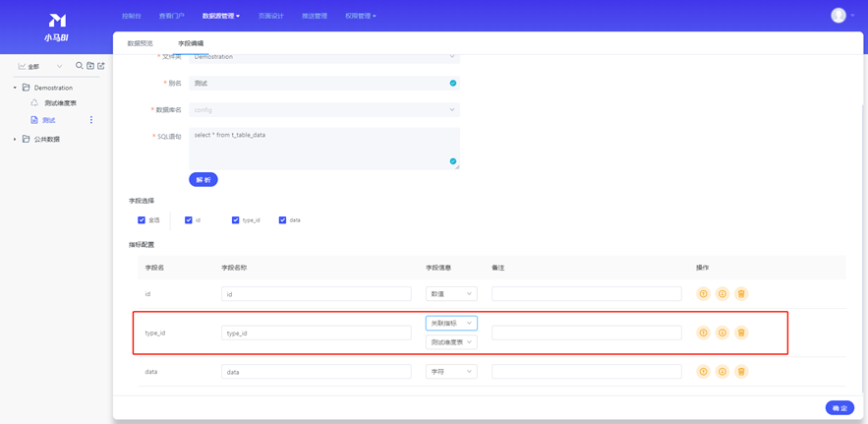The image size is (868, 424).
Task: Delete the data field row
Action: (x=741, y=372)
